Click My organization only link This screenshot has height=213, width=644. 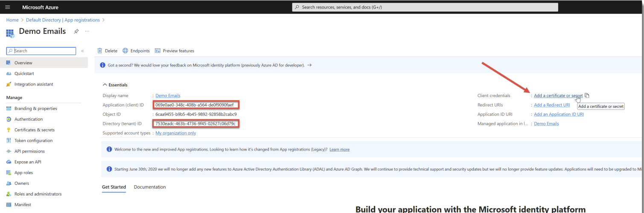[176, 133]
